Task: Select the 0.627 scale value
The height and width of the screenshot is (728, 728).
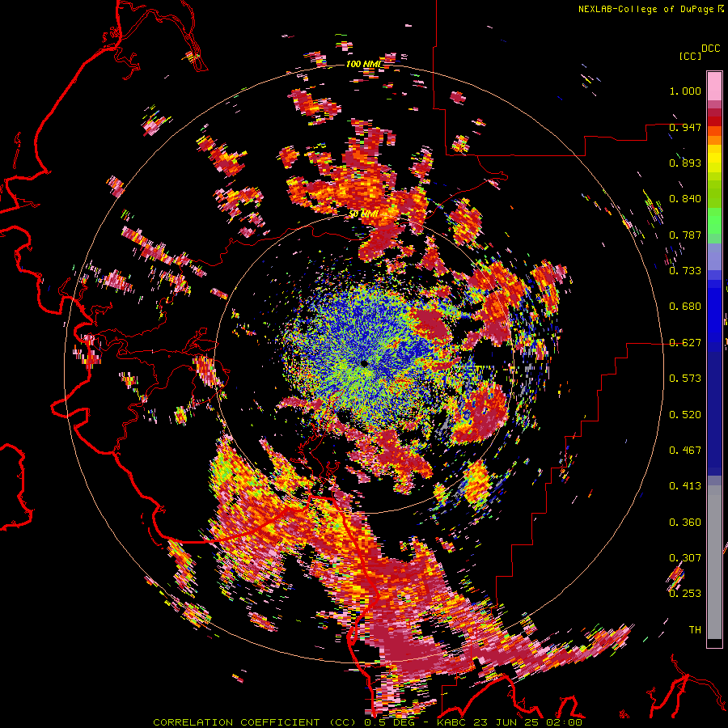Action: [x=685, y=343]
